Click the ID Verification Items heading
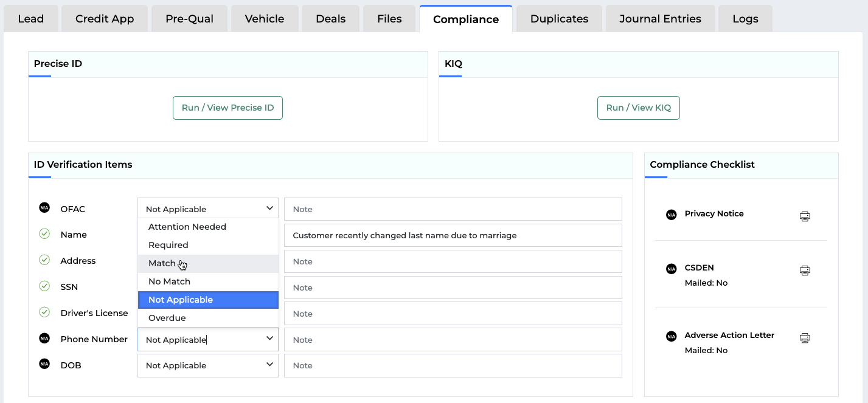 coord(83,164)
